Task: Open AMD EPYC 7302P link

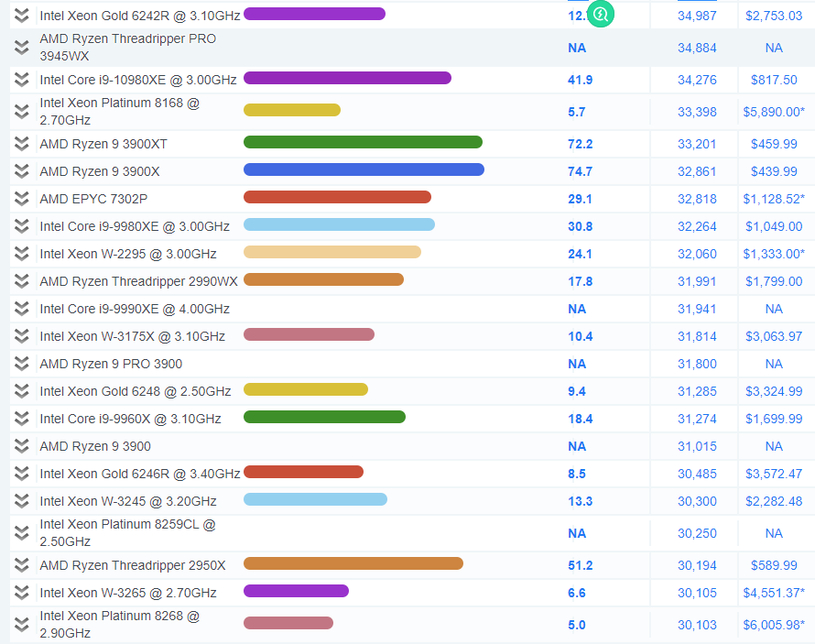Action: pos(93,199)
